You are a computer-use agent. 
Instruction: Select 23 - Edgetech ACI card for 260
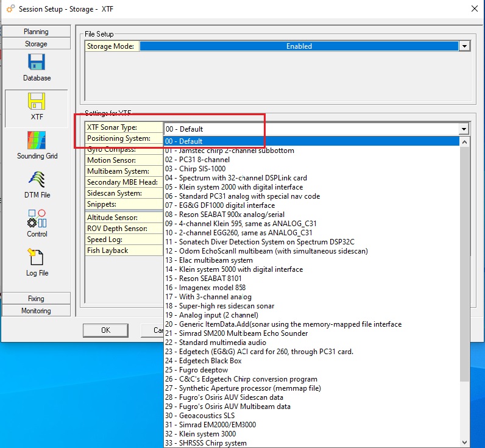(311, 352)
